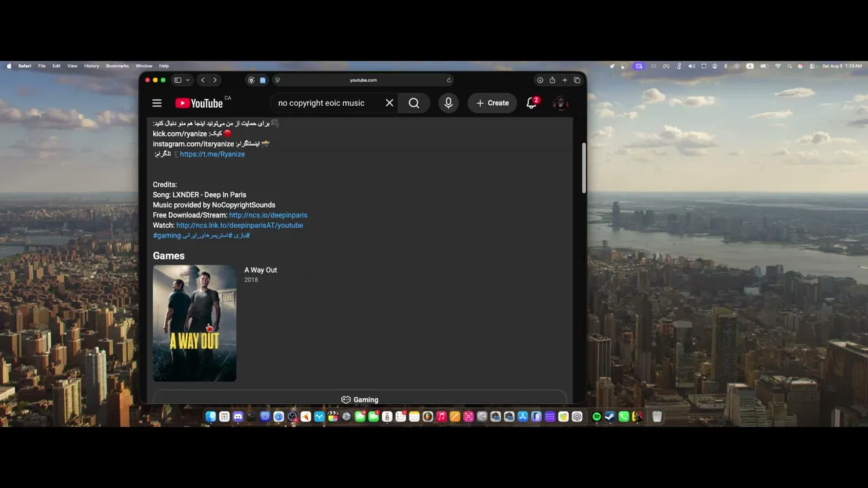Open the Window menu
The image size is (868, 488).
click(144, 66)
